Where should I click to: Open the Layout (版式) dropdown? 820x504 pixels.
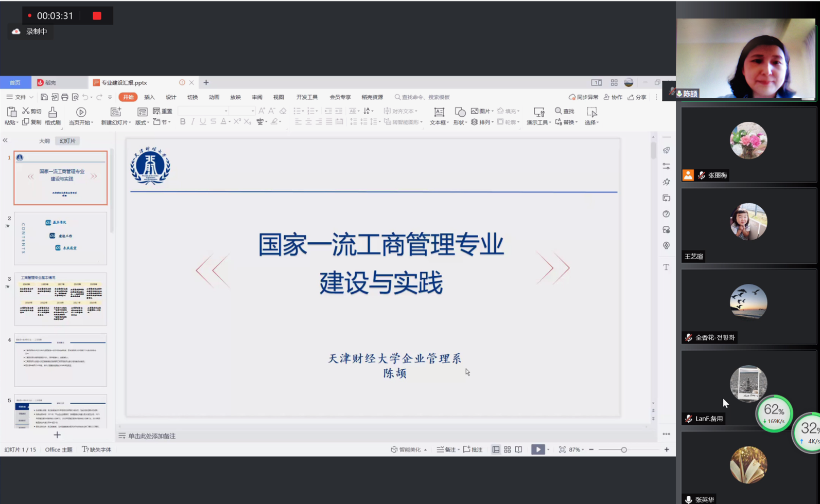pyautogui.click(x=142, y=122)
